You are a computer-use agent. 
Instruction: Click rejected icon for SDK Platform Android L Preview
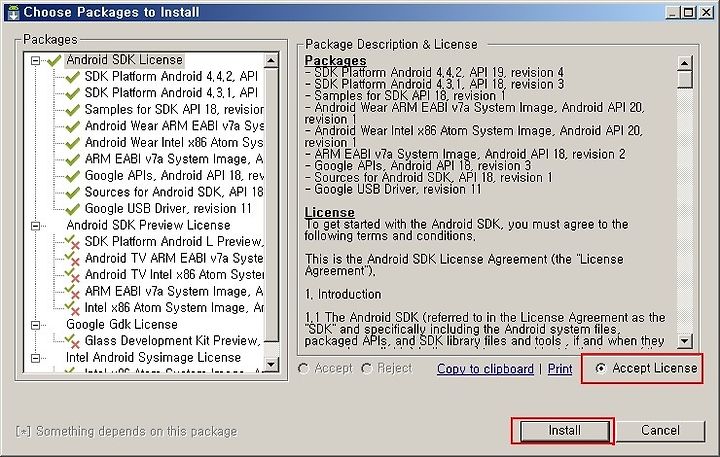pos(72,242)
